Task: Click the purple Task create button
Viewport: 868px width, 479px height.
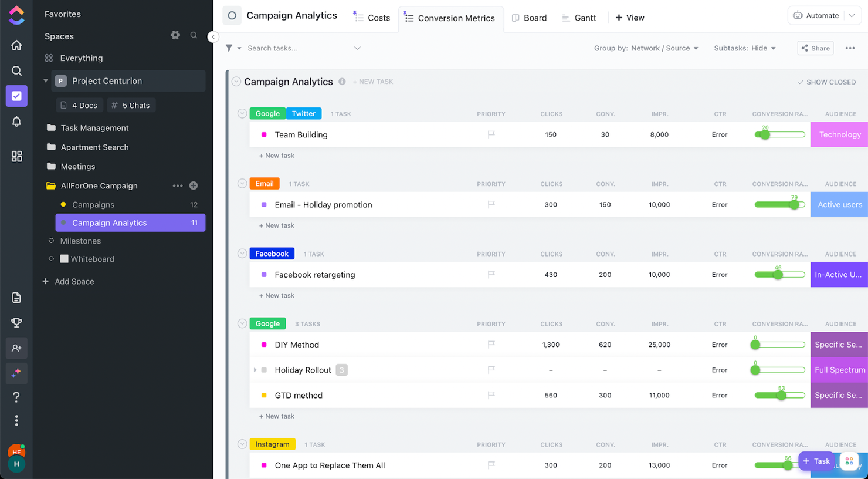Action: (816, 461)
